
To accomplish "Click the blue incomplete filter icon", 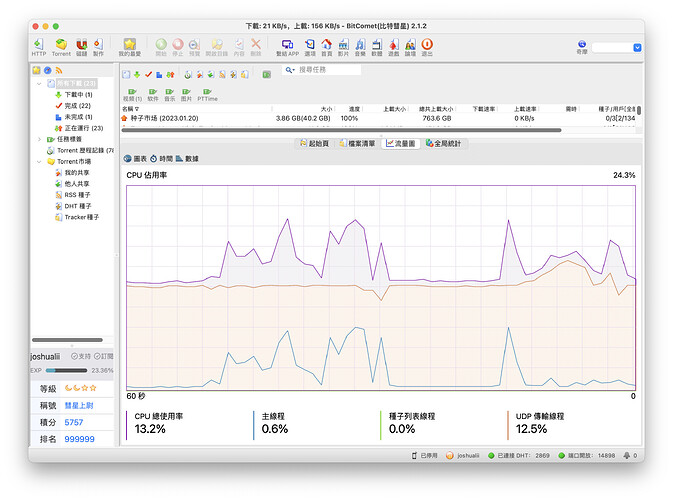I will (x=159, y=75).
